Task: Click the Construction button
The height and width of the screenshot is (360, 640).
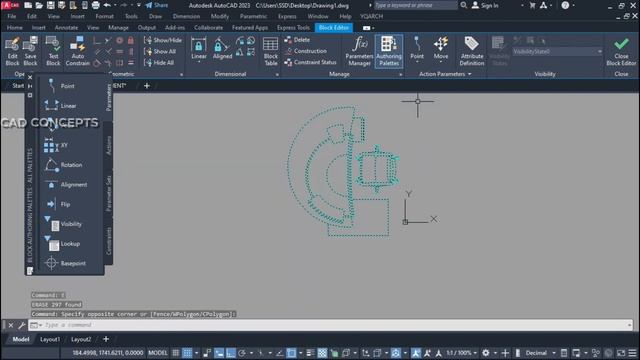Action: [306, 51]
